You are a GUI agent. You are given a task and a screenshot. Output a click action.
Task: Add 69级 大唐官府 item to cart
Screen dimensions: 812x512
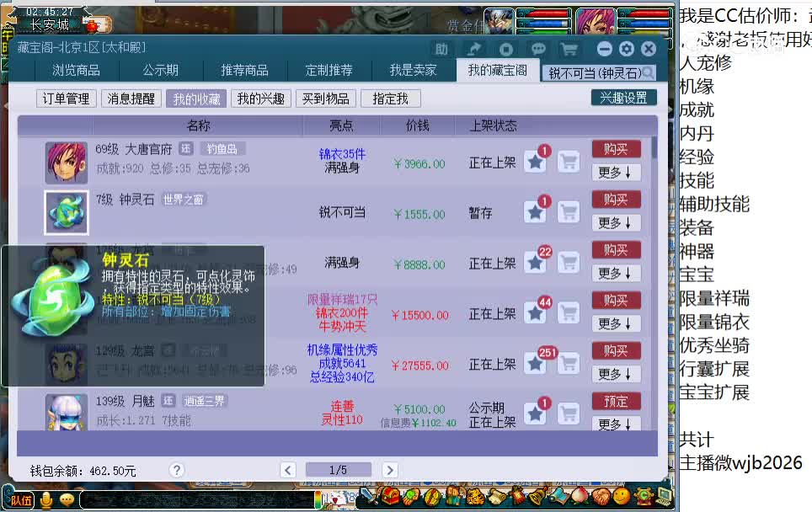click(569, 162)
